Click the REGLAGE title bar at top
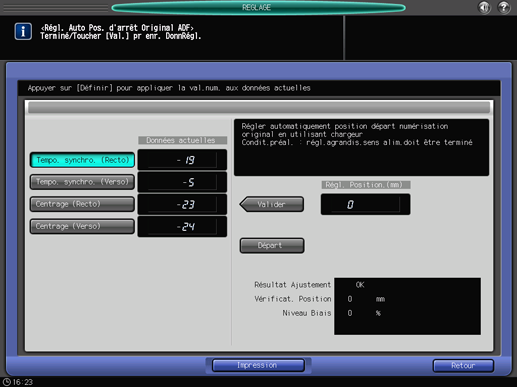This screenshot has width=517, height=387. pos(258,7)
